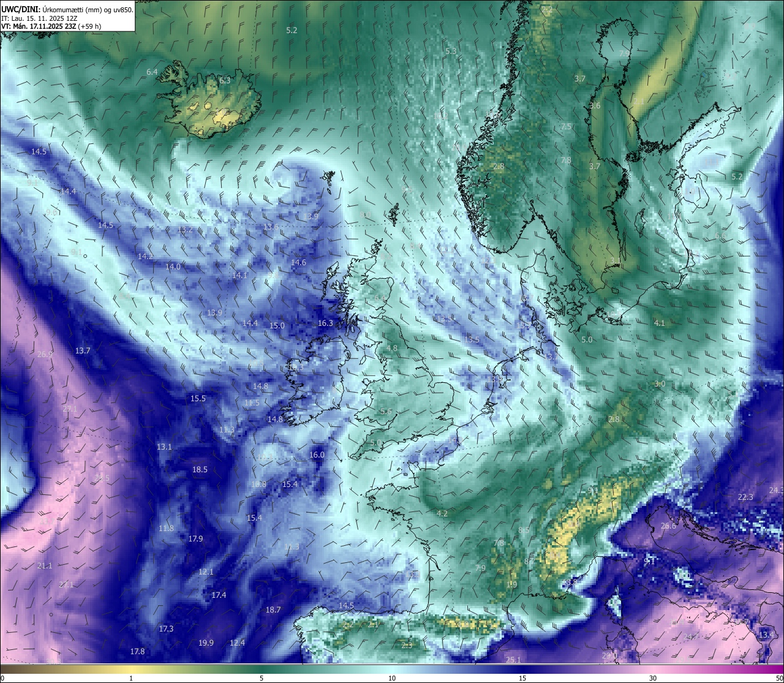Click the 17.9 value on the map
Screen dimensions: 784x683
click(195, 539)
